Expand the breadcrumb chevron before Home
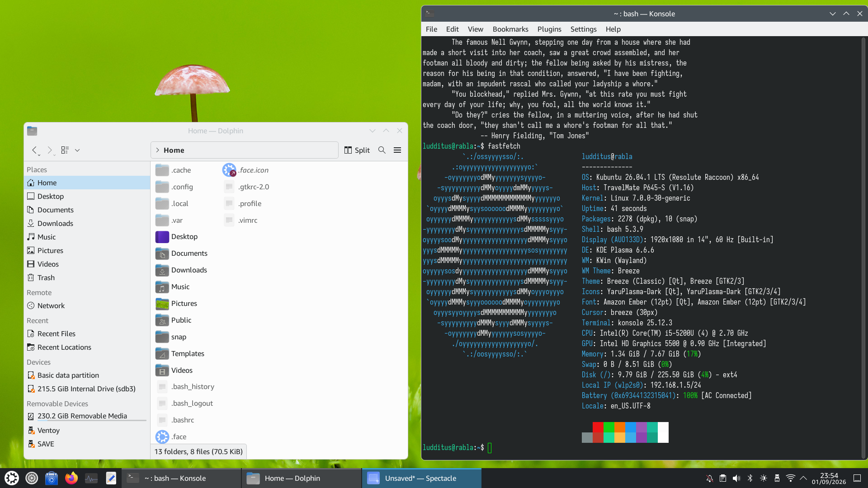The image size is (868, 488). [x=157, y=150]
